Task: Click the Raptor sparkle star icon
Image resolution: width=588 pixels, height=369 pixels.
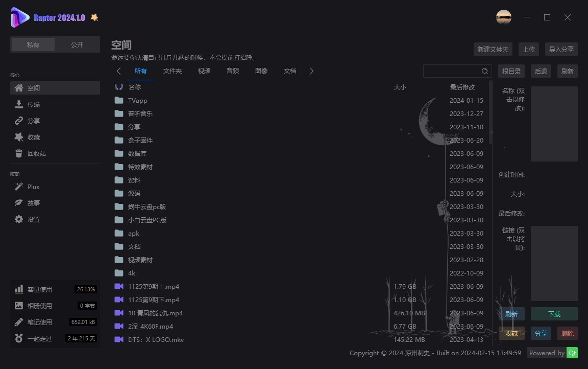Action: (93, 17)
